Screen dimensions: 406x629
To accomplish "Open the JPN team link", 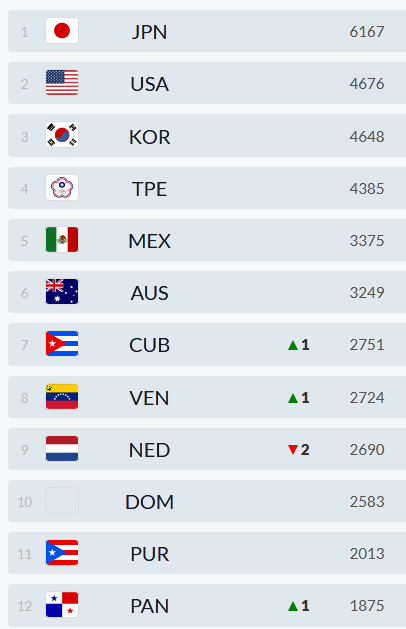I will tap(149, 32).
